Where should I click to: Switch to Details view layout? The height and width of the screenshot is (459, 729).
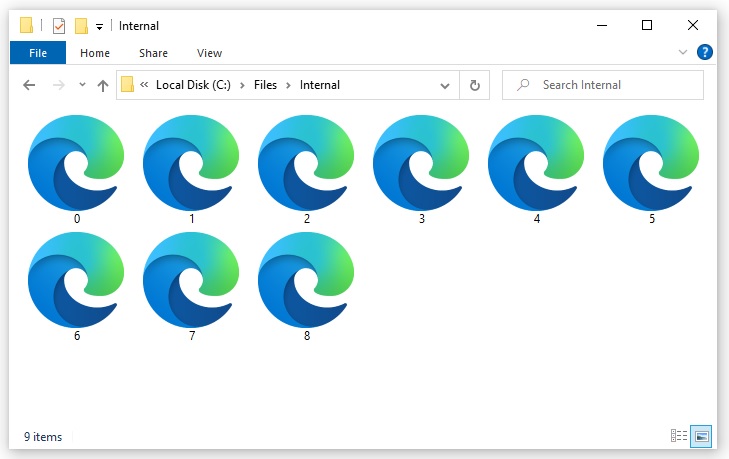coord(679,436)
